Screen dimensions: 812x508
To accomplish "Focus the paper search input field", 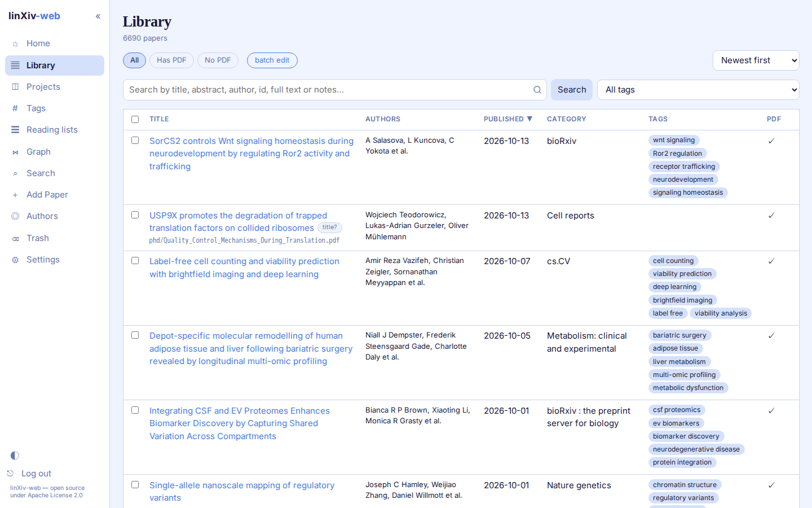I will click(335, 90).
